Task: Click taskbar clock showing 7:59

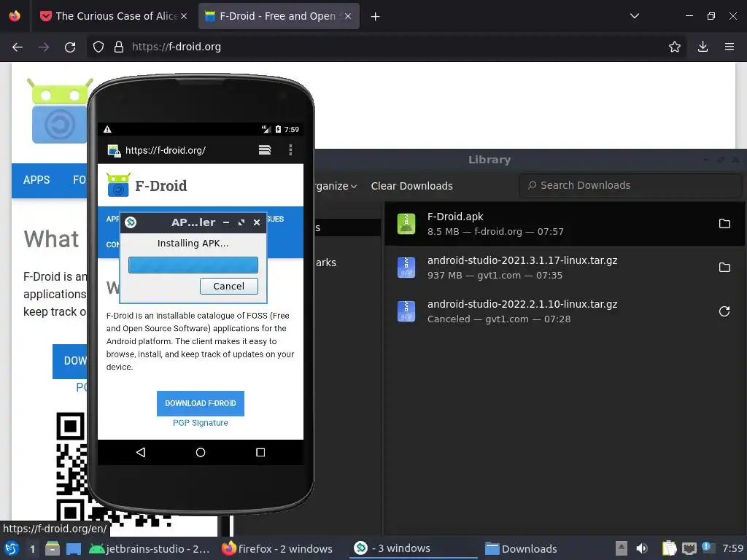Action: click(x=732, y=548)
